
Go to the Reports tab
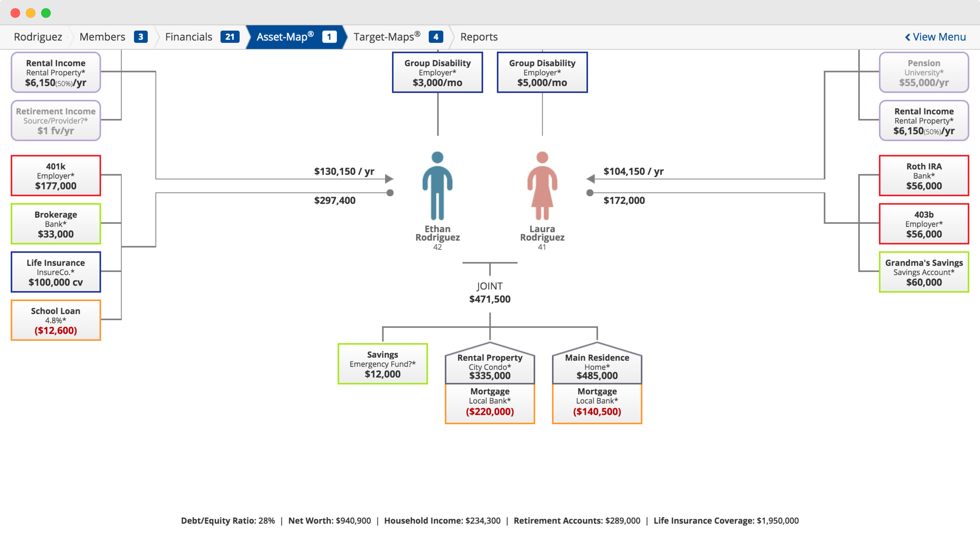click(479, 37)
